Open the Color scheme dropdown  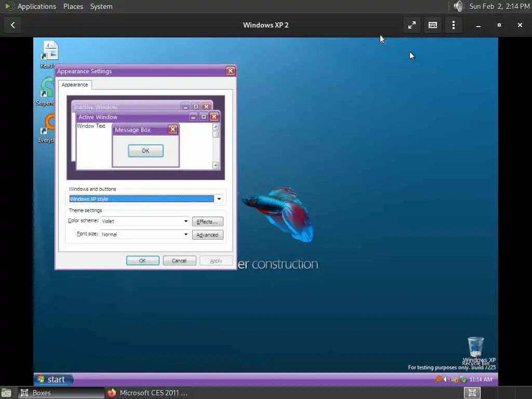point(186,221)
